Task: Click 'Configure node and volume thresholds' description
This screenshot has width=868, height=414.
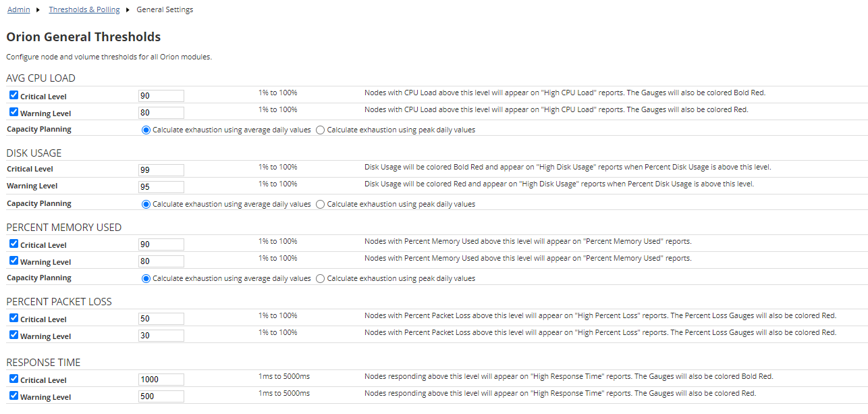Action: pos(109,57)
